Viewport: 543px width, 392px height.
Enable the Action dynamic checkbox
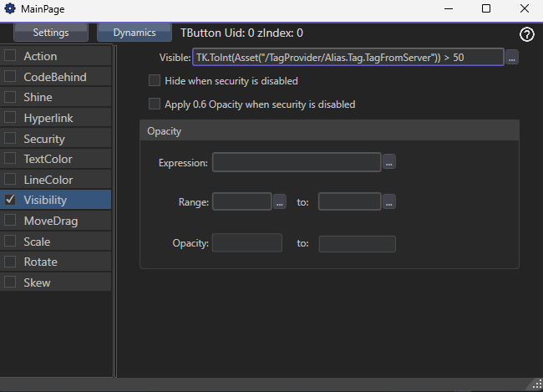click(11, 56)
